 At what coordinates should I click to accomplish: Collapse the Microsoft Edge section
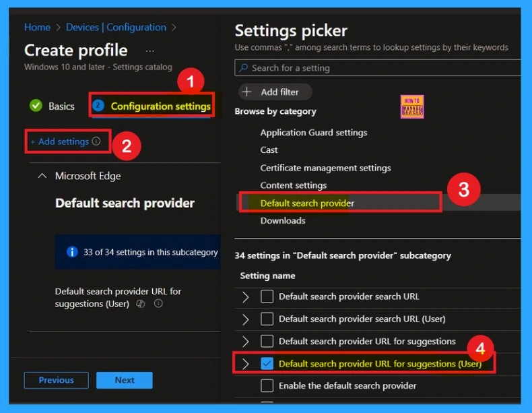pyautogui.click(x=42, y=176)
